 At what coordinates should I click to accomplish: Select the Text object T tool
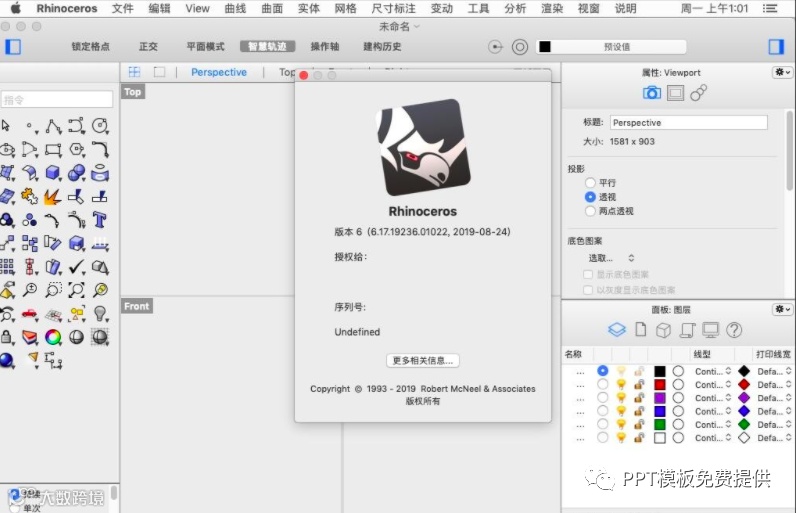(100, 220)
